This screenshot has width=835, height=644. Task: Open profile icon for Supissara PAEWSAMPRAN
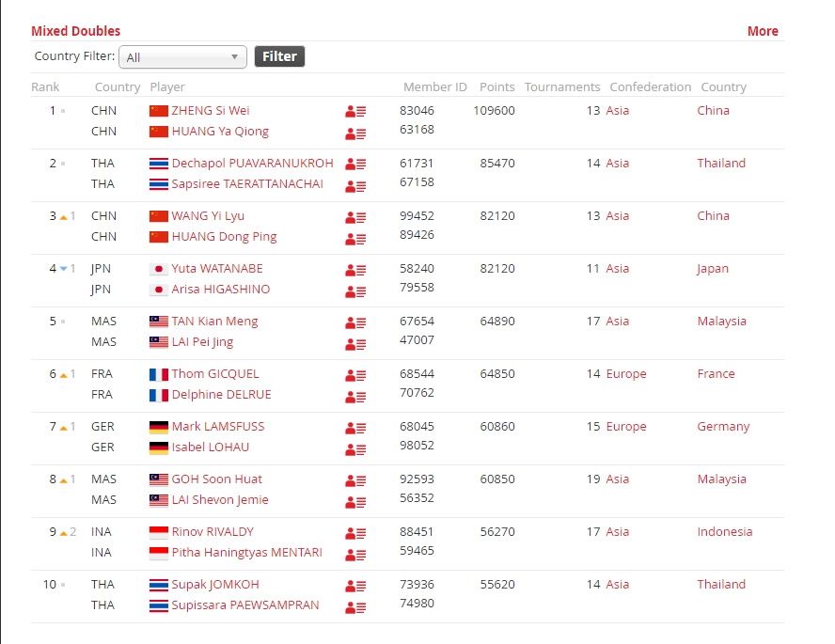[354, 606]
